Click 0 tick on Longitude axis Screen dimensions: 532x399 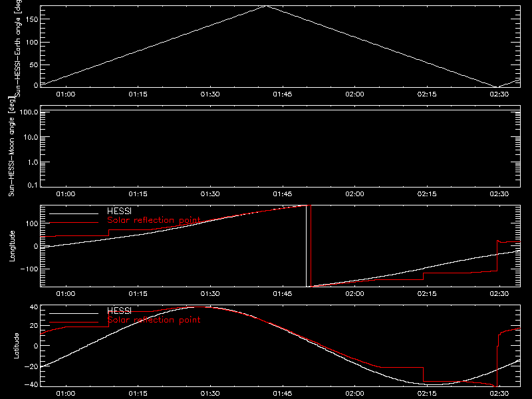[36, 246]
